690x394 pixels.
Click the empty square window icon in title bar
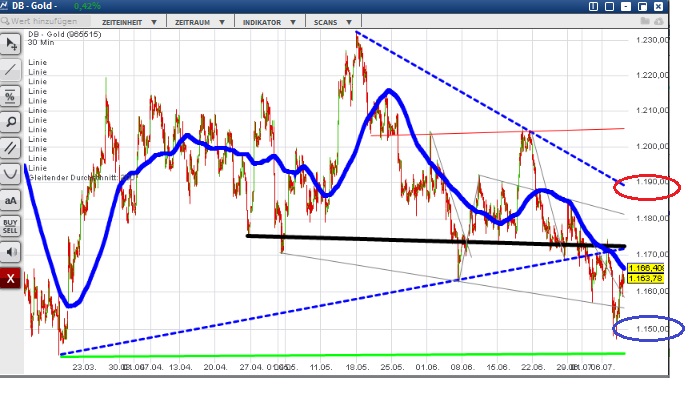click(x=609, y=6)
